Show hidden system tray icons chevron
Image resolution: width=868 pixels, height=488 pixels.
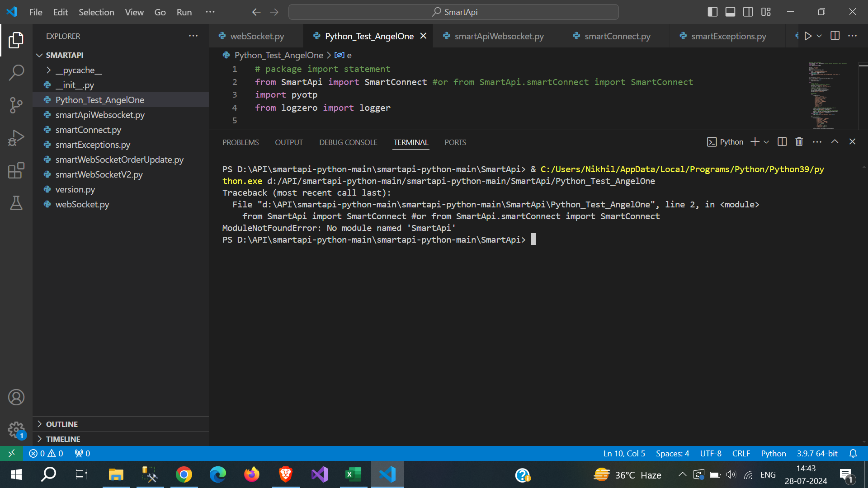click(x=682, y=474)
